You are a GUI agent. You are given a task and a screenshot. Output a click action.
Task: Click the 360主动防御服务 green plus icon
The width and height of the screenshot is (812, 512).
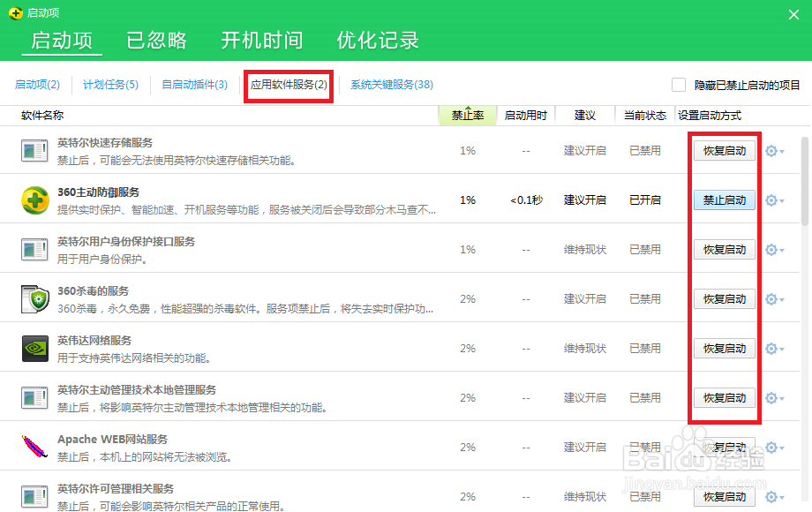[x=34, y=200]
